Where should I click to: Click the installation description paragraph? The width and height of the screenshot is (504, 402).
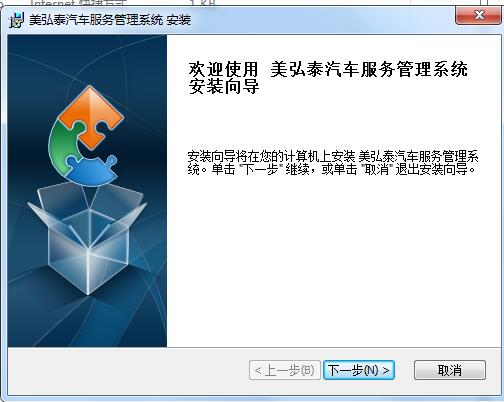tap(332, 163)
